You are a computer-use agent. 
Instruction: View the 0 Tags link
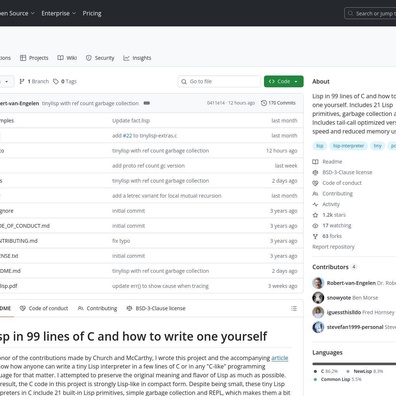[65, 81]
